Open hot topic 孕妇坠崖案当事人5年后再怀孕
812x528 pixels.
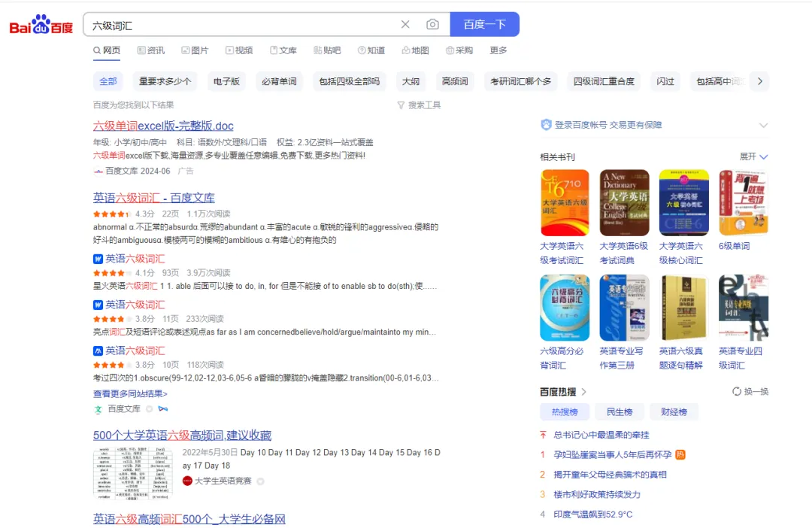coord(613,454)
